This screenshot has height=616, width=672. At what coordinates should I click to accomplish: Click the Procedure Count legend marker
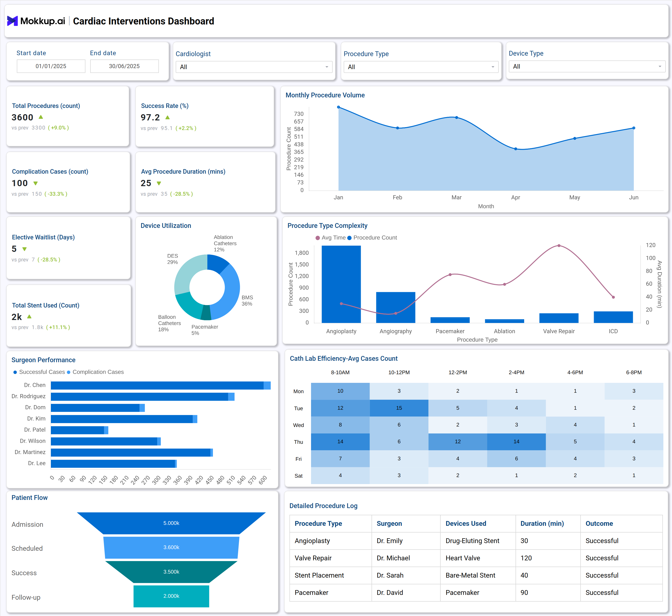point(349,238)
